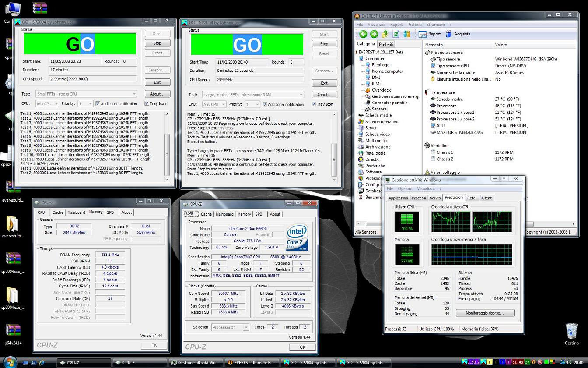
Task: Click EVEREST refresh toolbar icon
Action: (396, 34)
